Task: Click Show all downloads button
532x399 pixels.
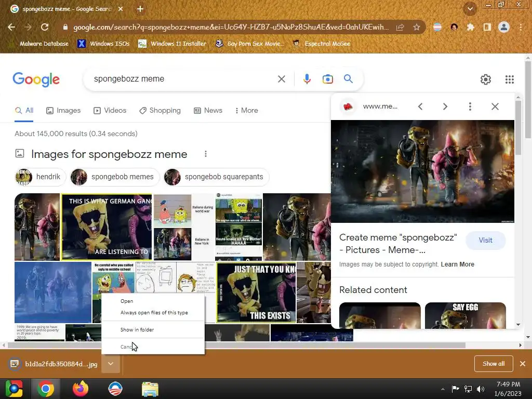Action: (x=494, y=364)
